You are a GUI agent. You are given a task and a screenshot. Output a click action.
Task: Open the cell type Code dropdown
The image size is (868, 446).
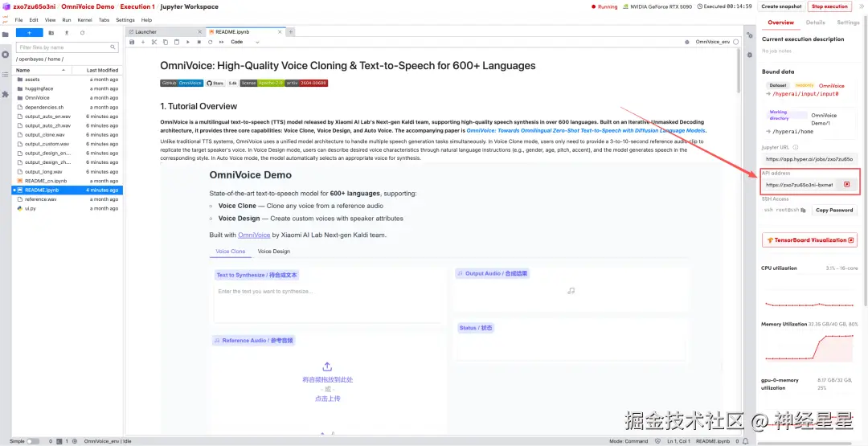(244, 42)
